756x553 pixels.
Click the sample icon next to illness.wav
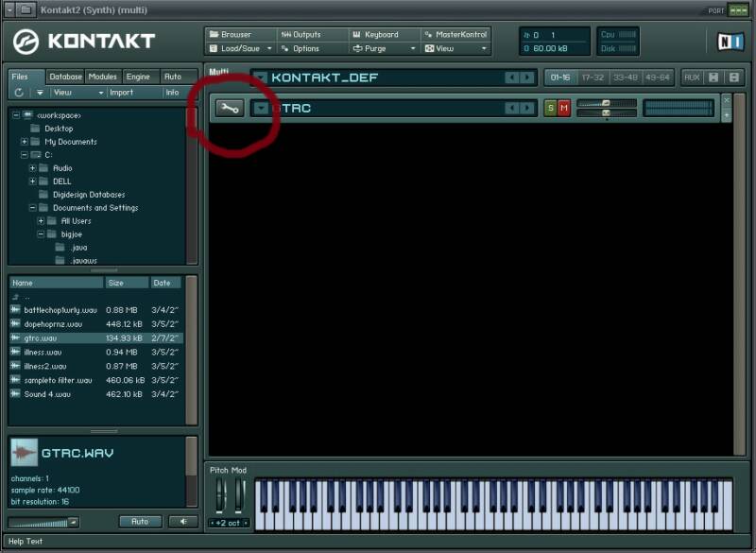pos(15,352)
